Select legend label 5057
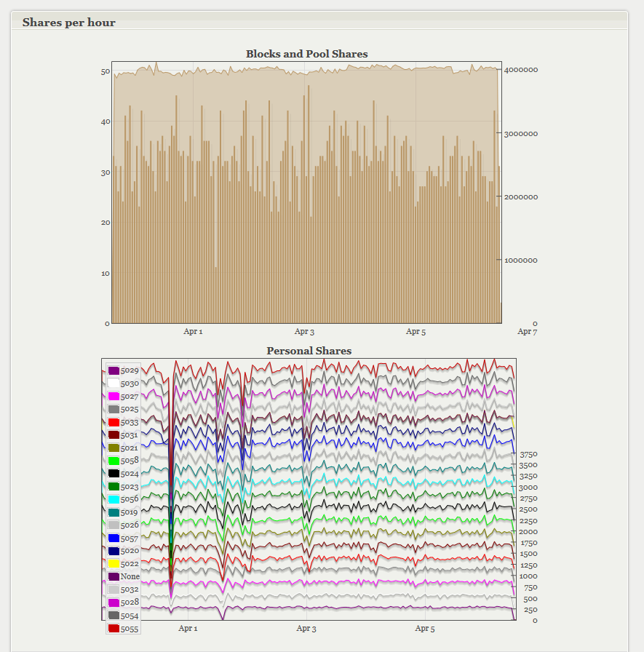Image resolution: width=644 pixels, height=652 pixels. tap(130, 538)
